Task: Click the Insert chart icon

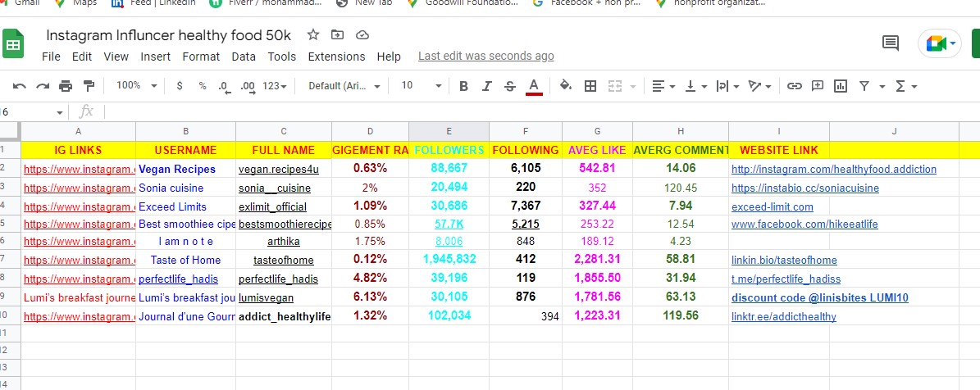Action: (x=840, y=86)
